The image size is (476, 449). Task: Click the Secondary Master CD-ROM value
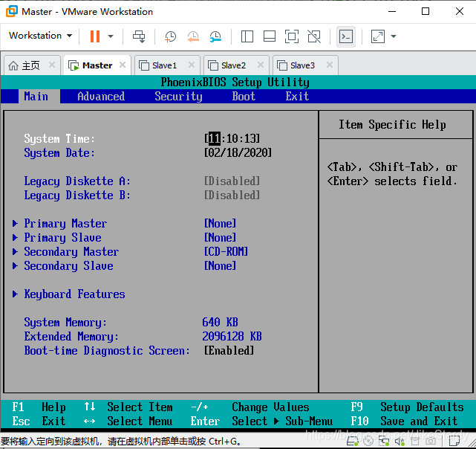[226, 252]
